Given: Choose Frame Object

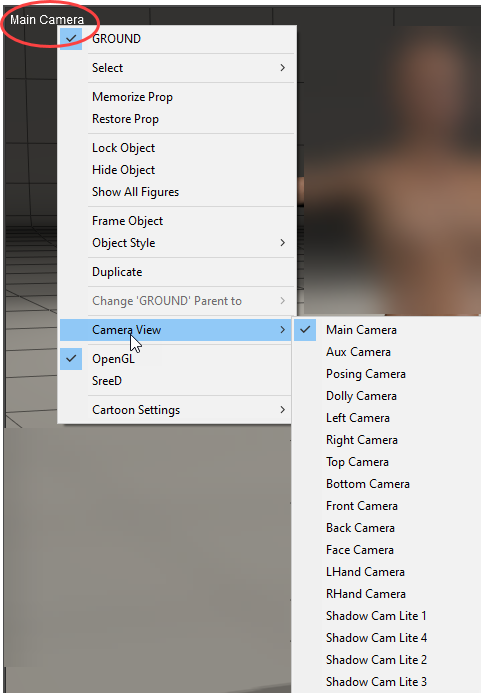Looking at the screenshot, I should click(127, 221).
